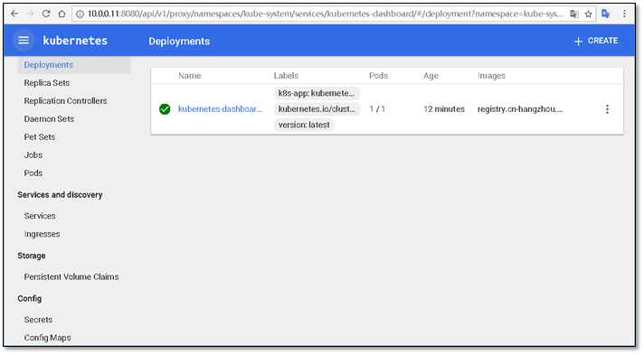
Task: Reload the page with refresh icon
Action: (x=46, y=14)
